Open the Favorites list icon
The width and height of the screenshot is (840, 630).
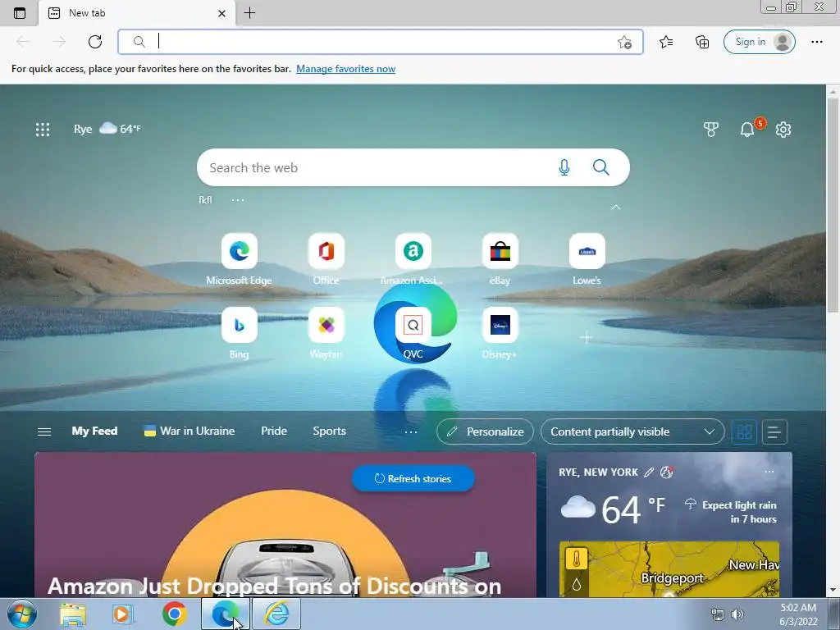pyautogui.click(x=666, y=42)
